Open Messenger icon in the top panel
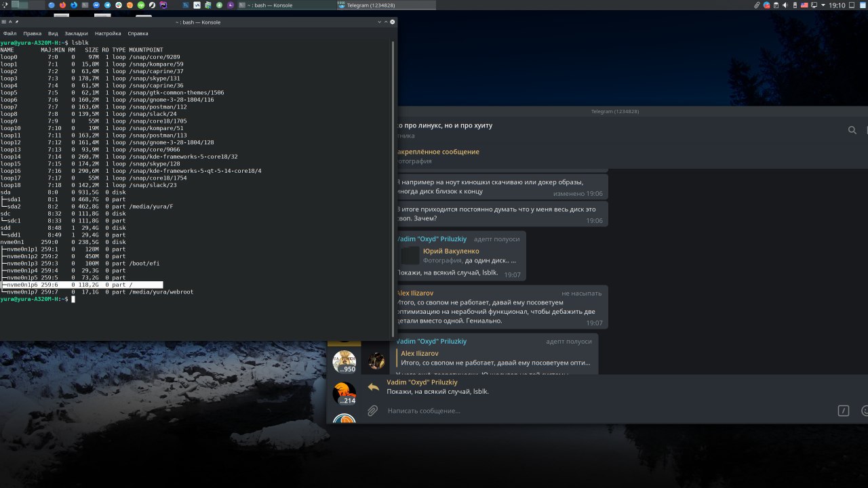This screenshot has height=488, width=868. [x=96, y=5]
